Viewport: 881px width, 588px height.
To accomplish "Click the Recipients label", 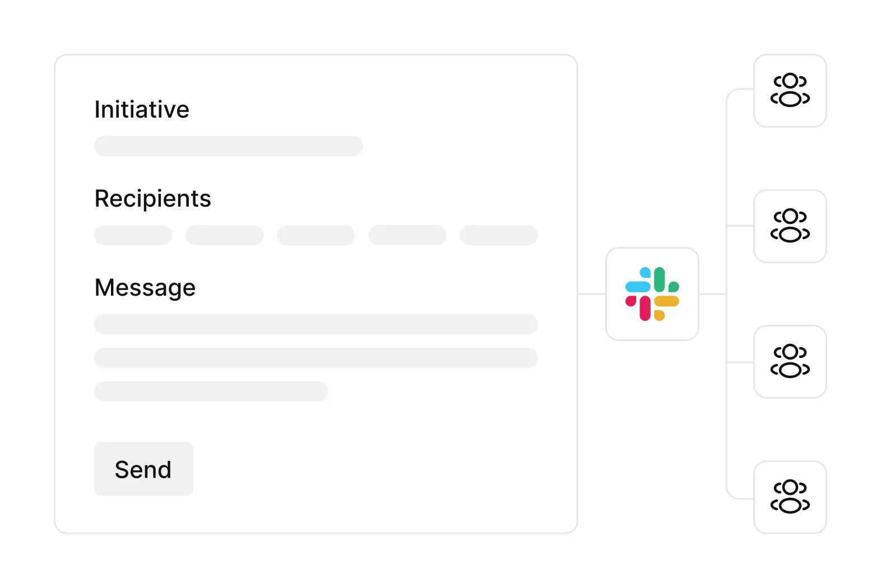I will (x=152, y=199).
